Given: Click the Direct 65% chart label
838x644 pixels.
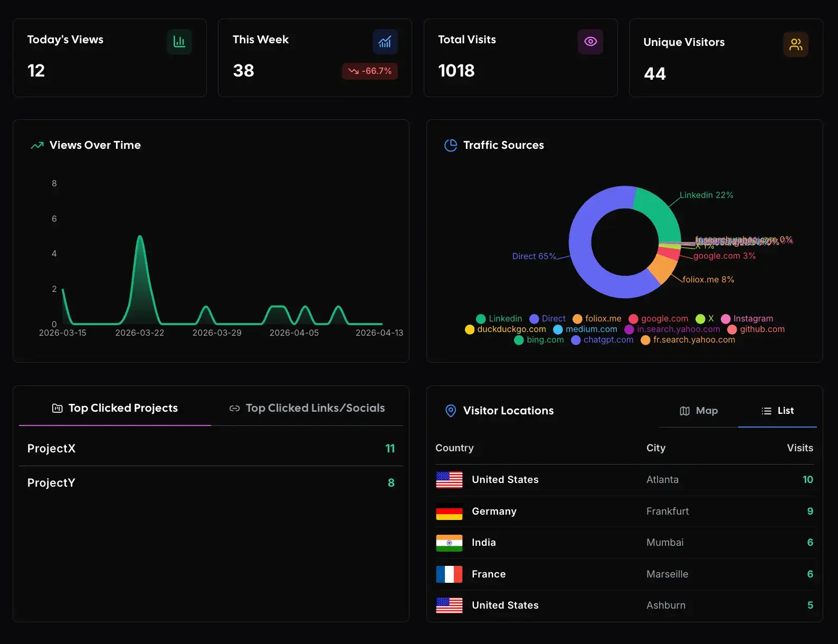Looking at the screenshot, I should point(534,257).
